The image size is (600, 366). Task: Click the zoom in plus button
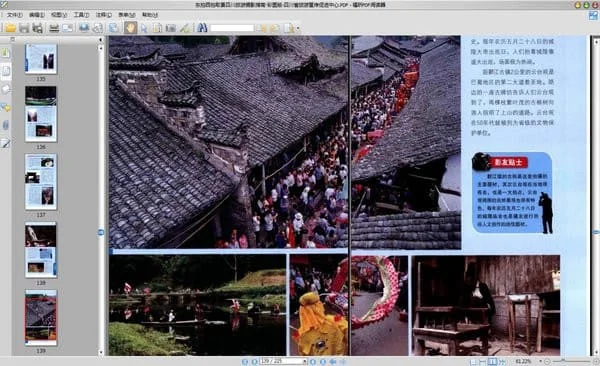point(596,361)
